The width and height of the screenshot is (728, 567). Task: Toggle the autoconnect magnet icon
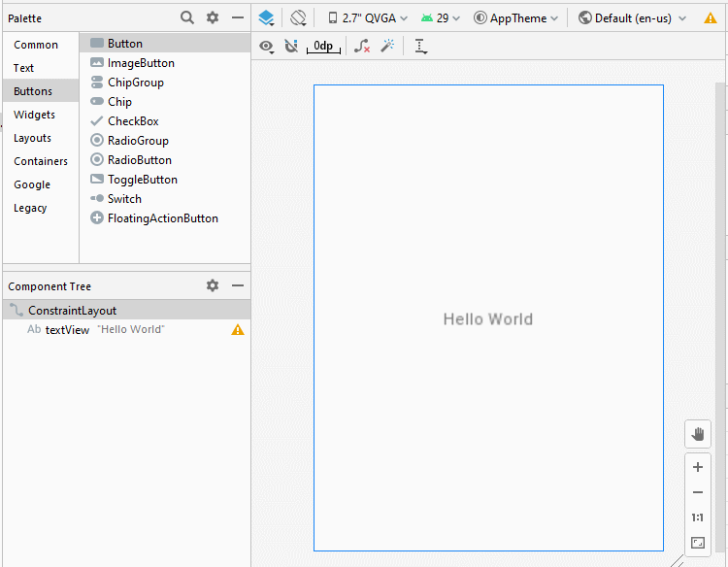291,46
